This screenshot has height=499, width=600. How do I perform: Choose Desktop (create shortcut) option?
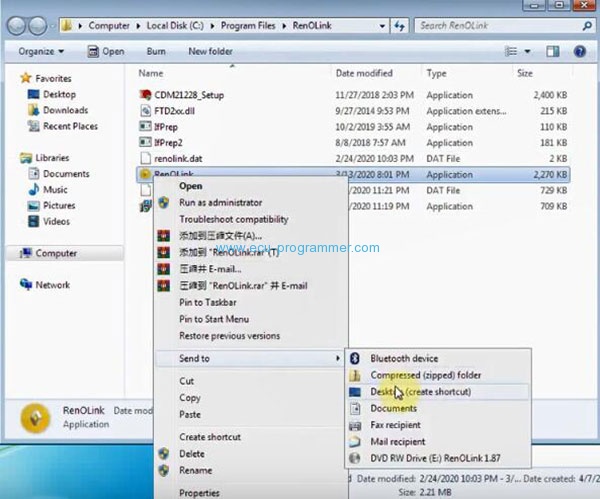pos(420,392)
